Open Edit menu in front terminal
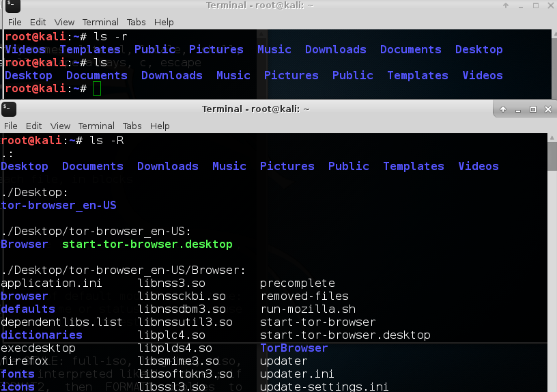Screen dimensions: 557x392 33,126
